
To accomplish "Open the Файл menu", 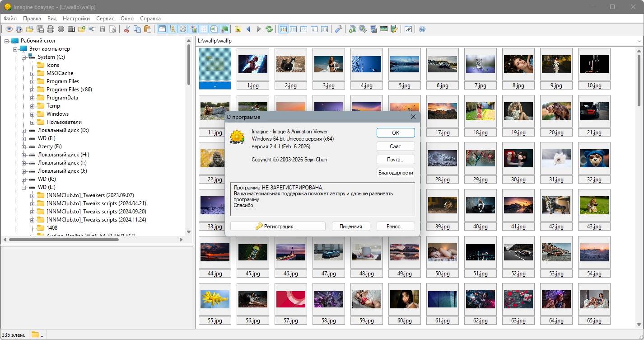I will click(10, 19).
